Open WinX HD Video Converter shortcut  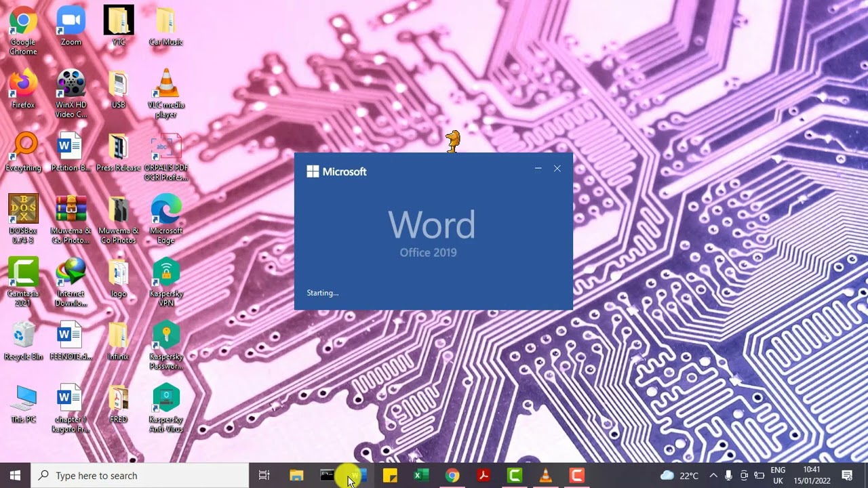71,94
